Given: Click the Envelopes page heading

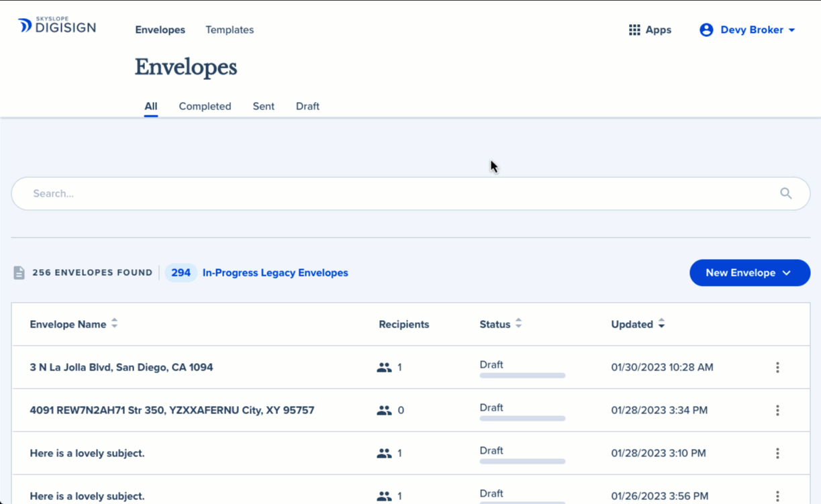Looking at the screenshot, I should point(186,67).
